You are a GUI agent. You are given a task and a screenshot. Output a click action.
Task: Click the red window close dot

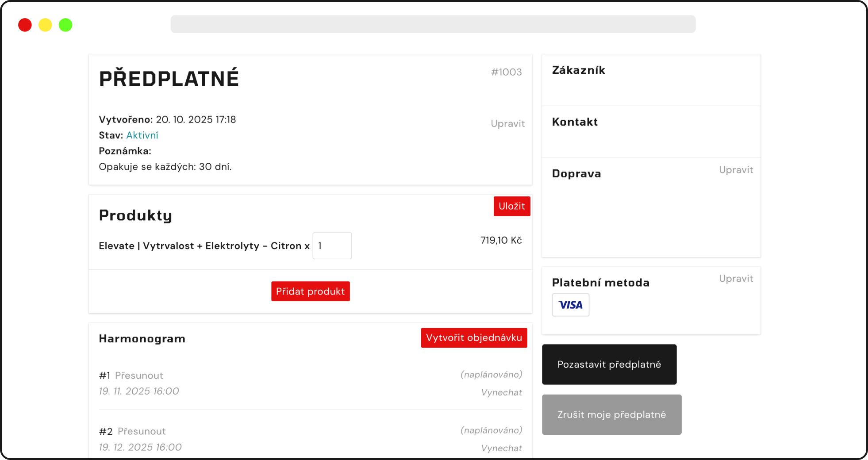pyautogui.click(x=25, y=25)
